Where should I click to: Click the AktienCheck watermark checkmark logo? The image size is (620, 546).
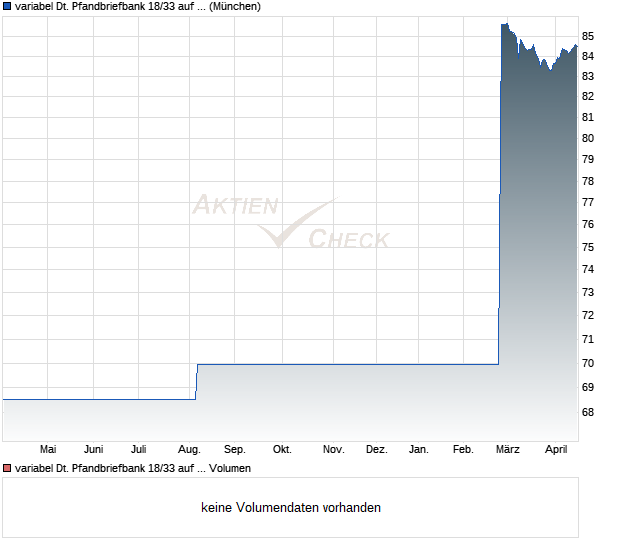[x=291, y=221]
